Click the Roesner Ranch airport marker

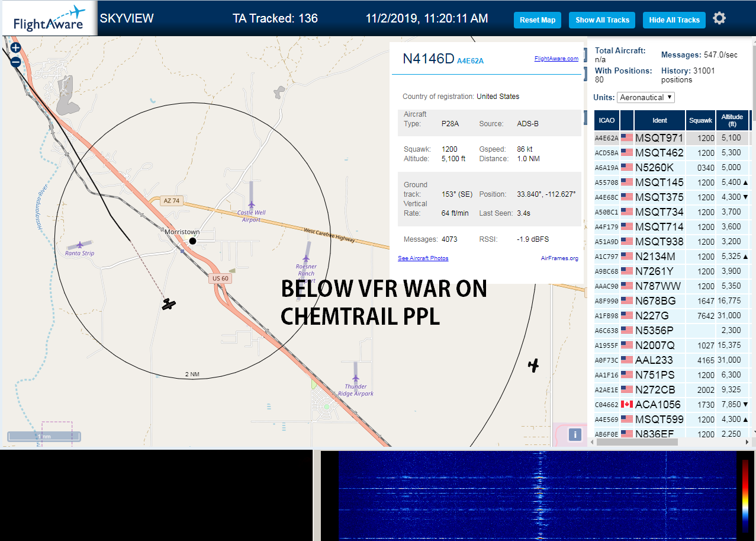click(306, 259)
